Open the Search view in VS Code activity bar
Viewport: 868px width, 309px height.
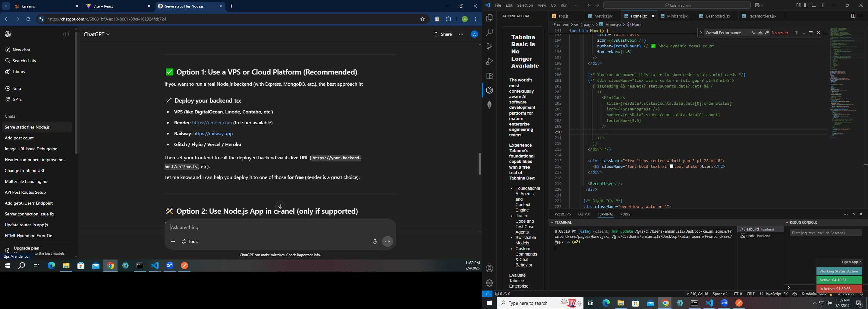[x=489, y=32]
